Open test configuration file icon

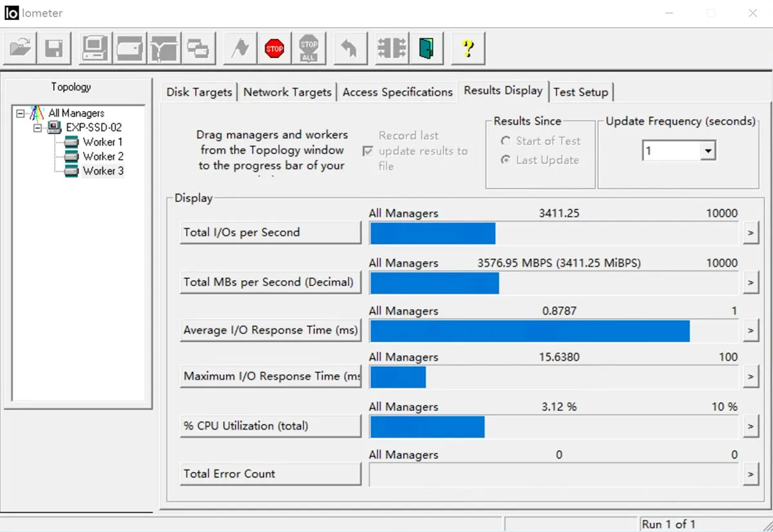tap(20, 48)
